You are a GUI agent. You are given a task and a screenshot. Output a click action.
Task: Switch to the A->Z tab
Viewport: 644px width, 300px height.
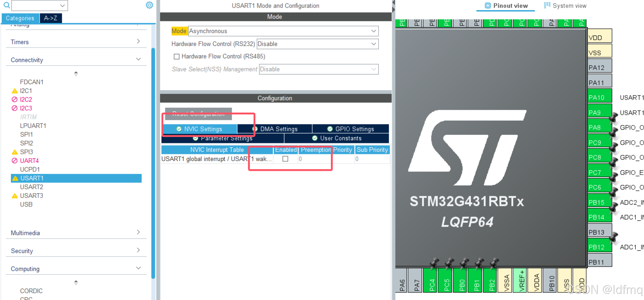click(x=51, y=18)
